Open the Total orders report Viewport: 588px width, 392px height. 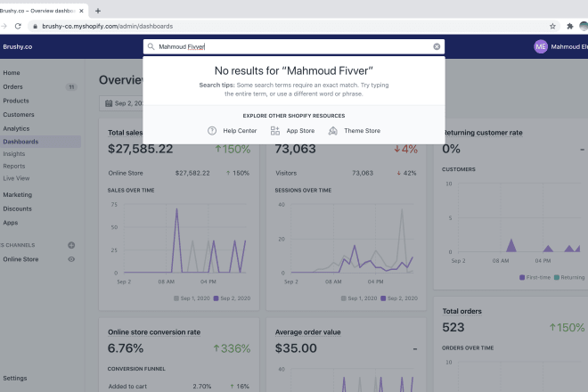[x=462, y=311]
